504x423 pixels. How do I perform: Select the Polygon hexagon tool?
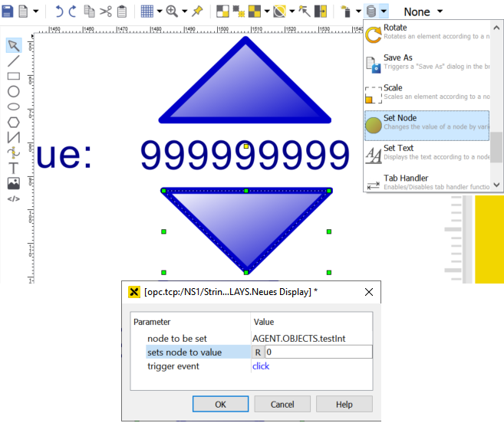coord(14,122)
